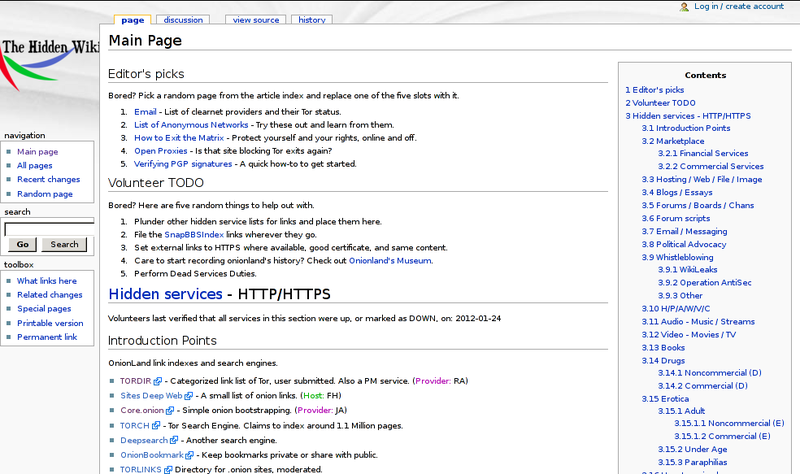This screenshot has width=800, height=474.
Task: Click external link icon next to TORLINKS
Action: 168,470
